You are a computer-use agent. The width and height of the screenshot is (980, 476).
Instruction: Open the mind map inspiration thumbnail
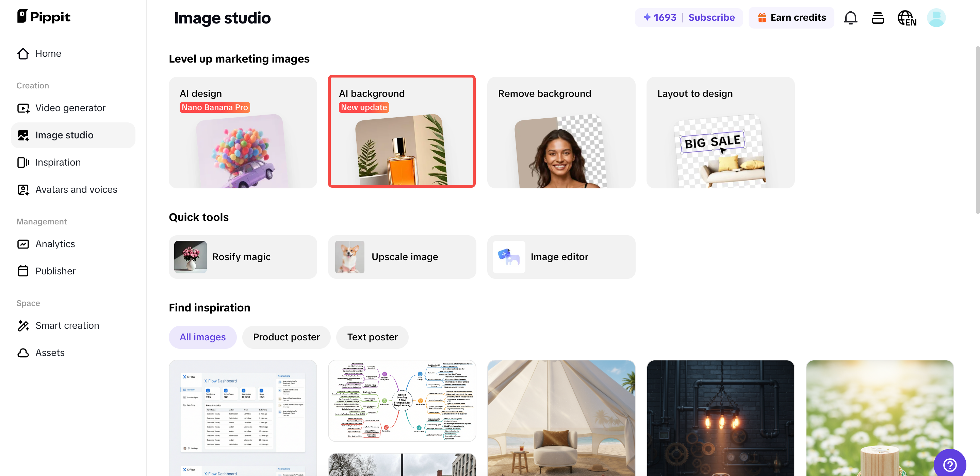click(x=402, y=400)
